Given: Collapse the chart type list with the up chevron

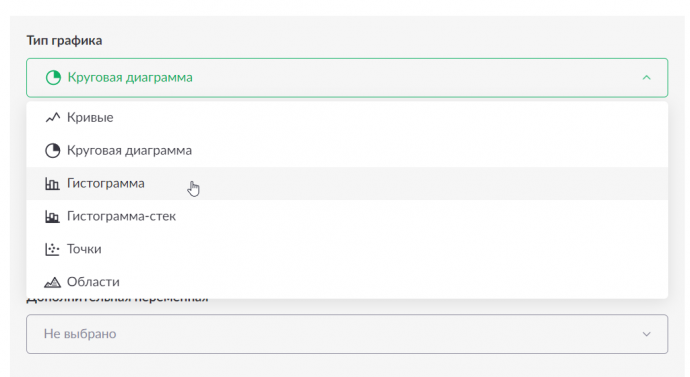Looking at the screenshot, I should [x=646, y=77].
